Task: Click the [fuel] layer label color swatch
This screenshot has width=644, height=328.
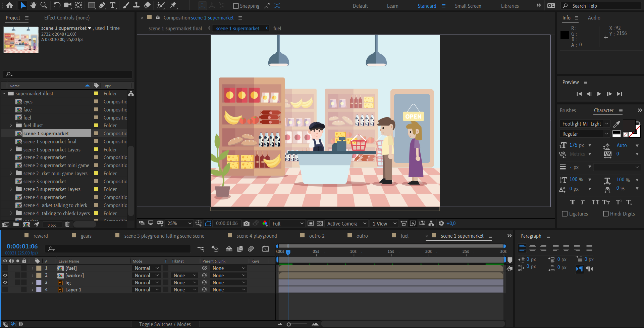Action: (x=39, y=268)
